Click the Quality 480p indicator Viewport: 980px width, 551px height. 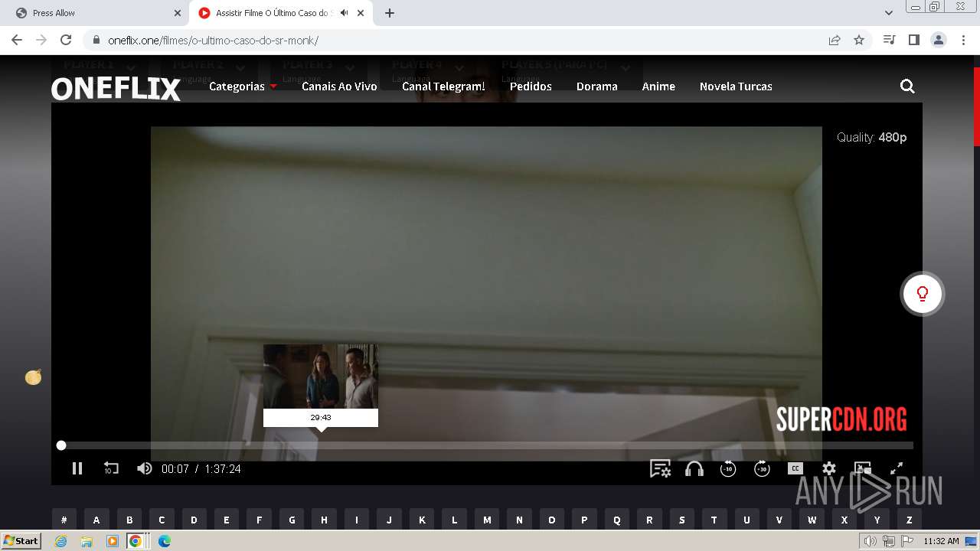[x=871, y=138]
